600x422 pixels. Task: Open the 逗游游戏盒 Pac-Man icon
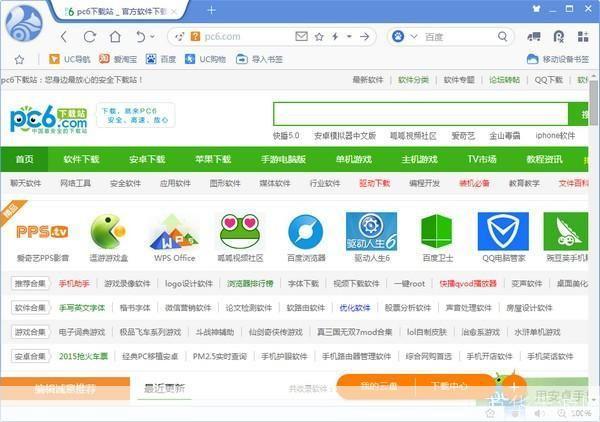coord(109,231)
